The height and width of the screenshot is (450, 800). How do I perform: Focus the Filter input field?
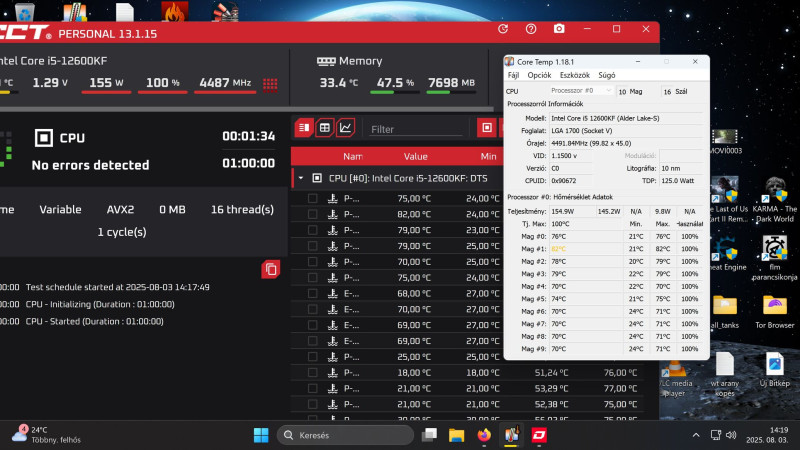pos(416,130)
